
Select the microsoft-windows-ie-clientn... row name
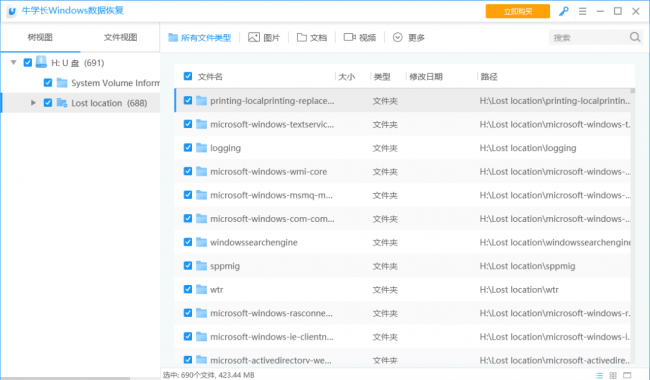coord(272,337)
